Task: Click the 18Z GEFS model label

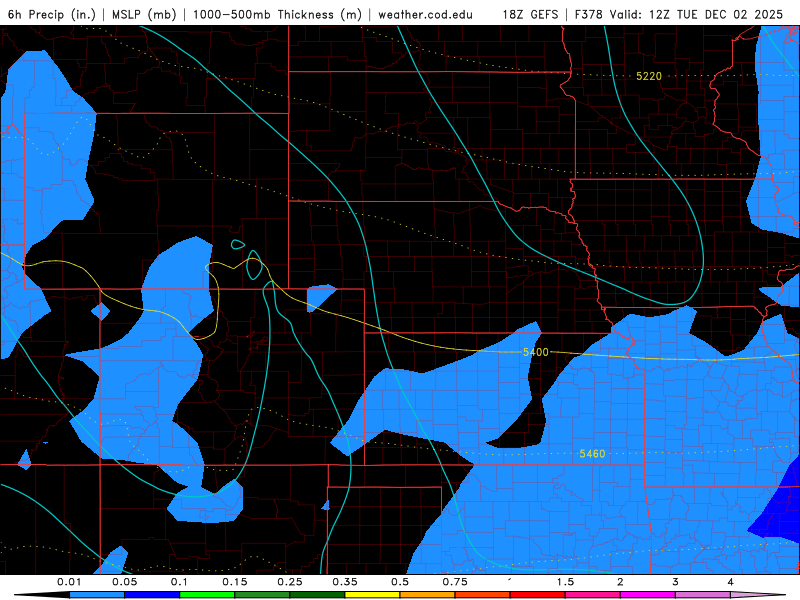Action: (530, 14)
